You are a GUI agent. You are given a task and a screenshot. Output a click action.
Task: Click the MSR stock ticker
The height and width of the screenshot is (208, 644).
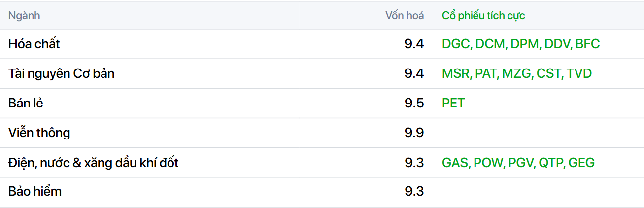pos(456,73)
